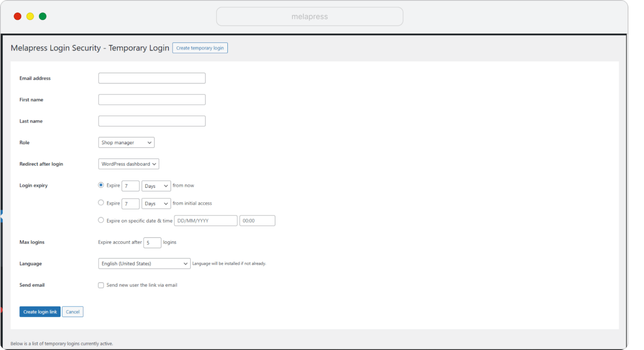Click the 00:00 time field
The image size is (644, 350).
click(x=257, y=221)
